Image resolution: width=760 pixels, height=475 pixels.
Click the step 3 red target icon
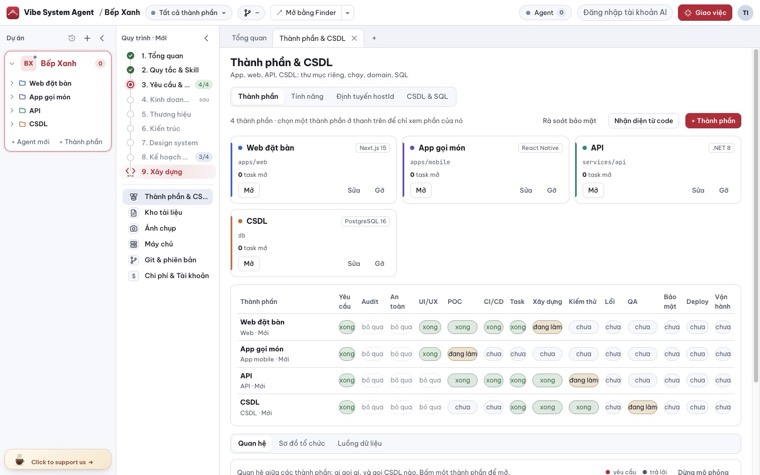point(130,84)
